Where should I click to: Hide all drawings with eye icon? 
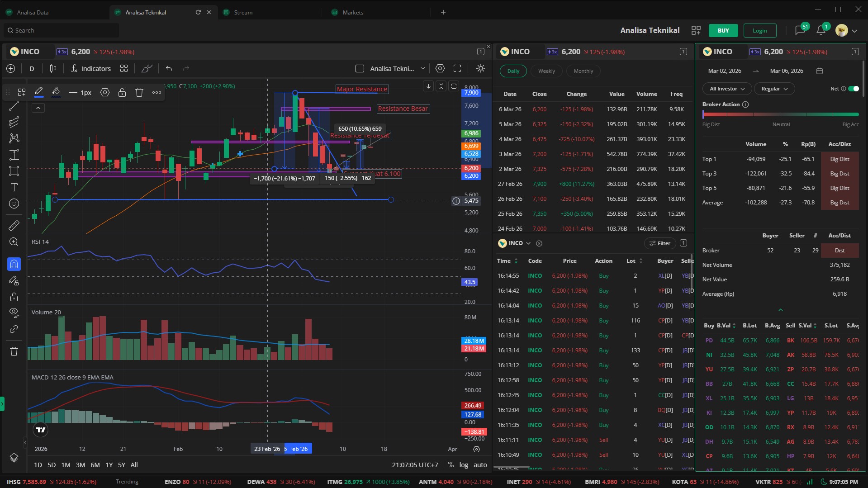pyautogui.click(x=14, y=312)
